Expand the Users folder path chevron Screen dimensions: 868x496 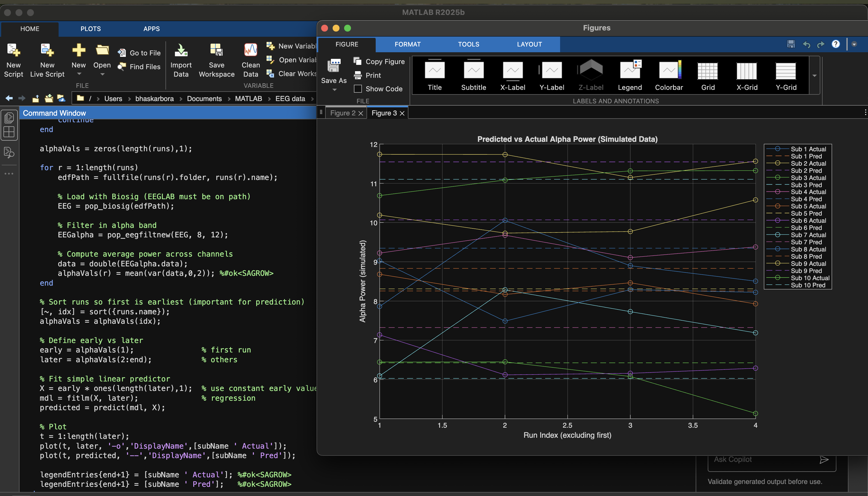pos(130,99)
